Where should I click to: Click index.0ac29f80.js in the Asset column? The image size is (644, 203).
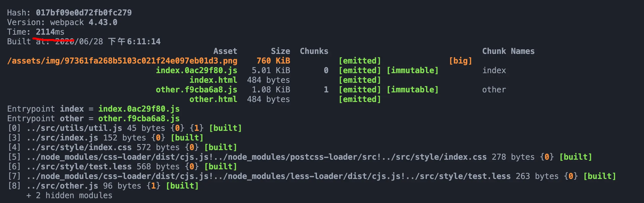(196, 70)
